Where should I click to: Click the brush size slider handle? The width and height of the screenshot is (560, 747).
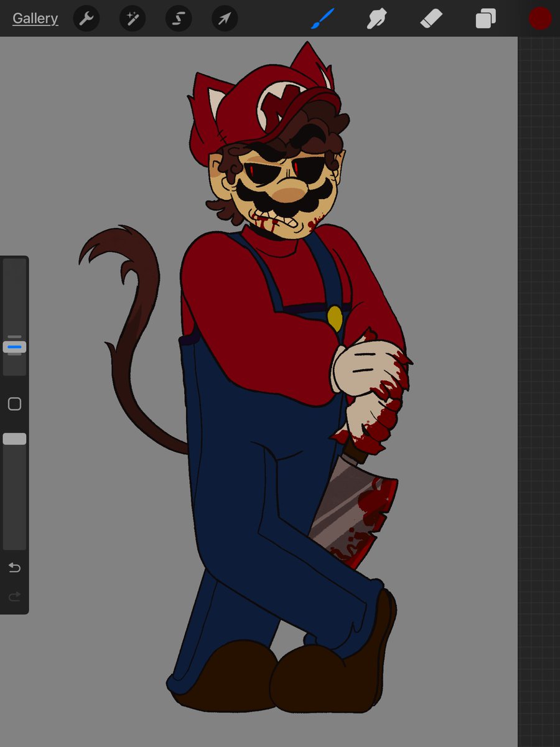point(14,347)
